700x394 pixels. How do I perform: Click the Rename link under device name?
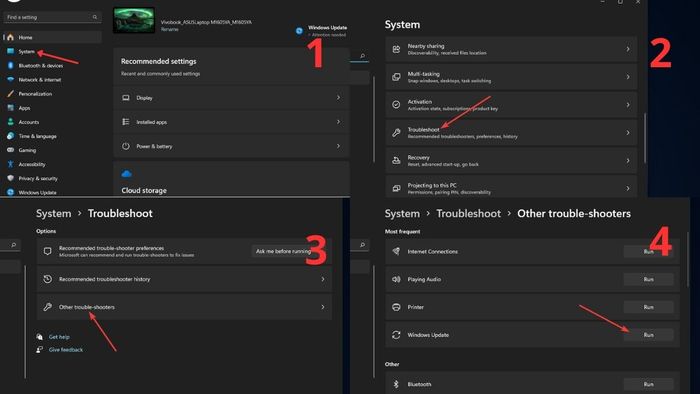pyautogui.click(x=170, y=29)
